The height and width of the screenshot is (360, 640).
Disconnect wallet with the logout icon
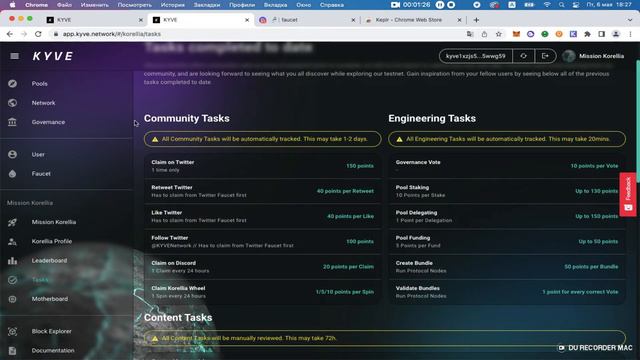(545, 56)
